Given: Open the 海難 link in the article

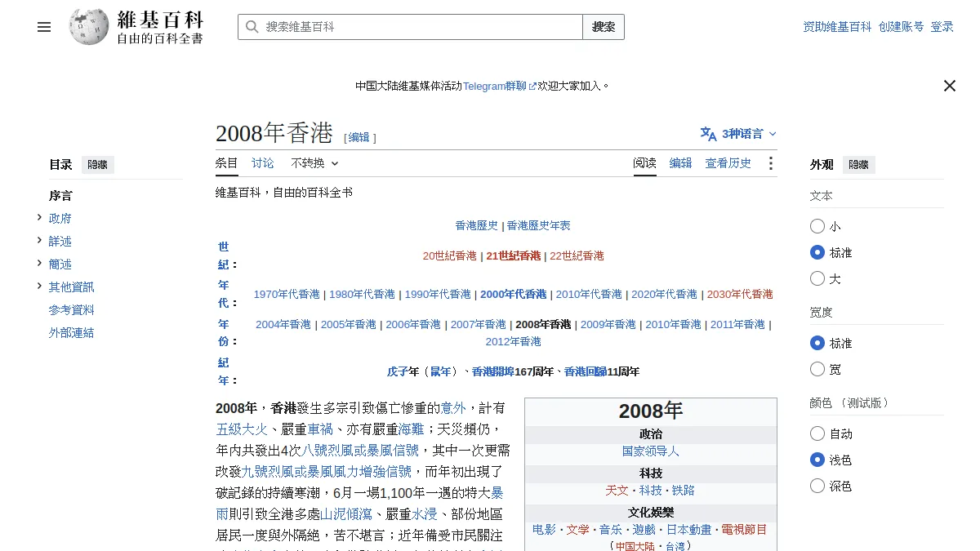Looking at the screenshot, I should pos(412,429).
